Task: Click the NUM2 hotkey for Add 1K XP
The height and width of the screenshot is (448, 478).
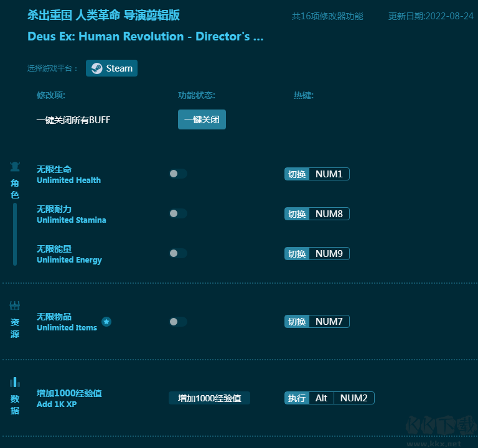Action: point(354,398)
